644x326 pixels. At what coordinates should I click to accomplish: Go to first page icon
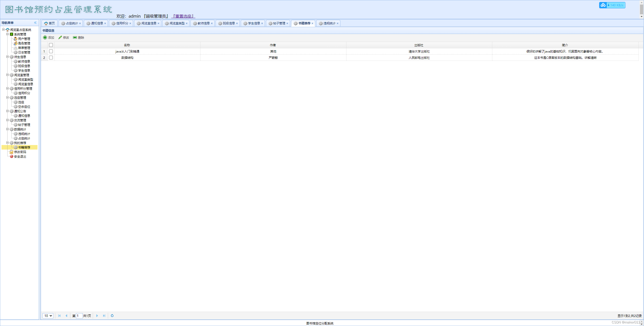(59, 316)
